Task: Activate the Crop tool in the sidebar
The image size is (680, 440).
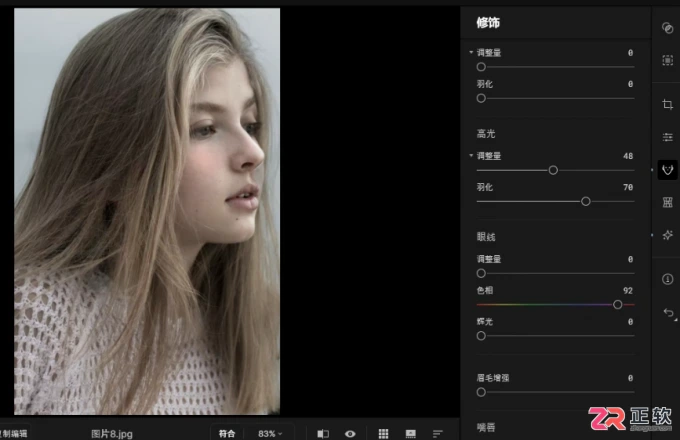Action: click(x=667, y=104)
